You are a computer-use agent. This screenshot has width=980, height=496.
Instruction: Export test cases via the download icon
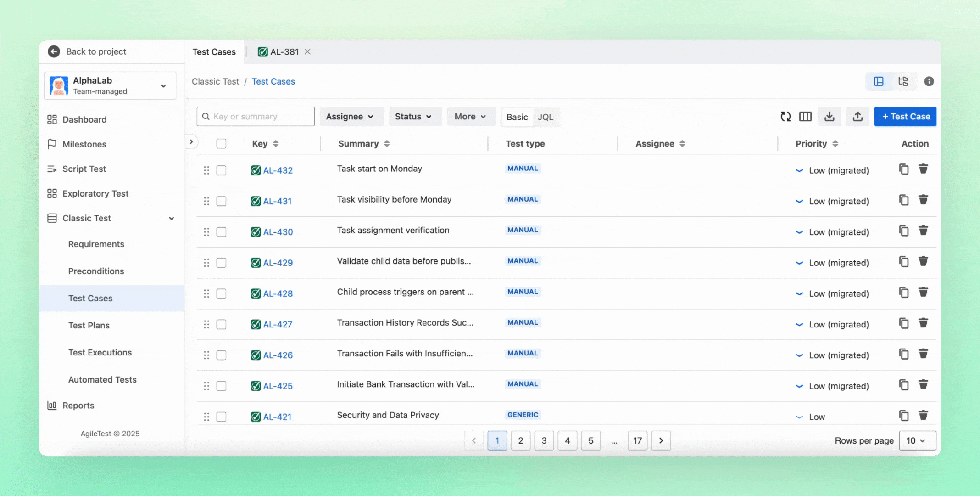point(830,116)
